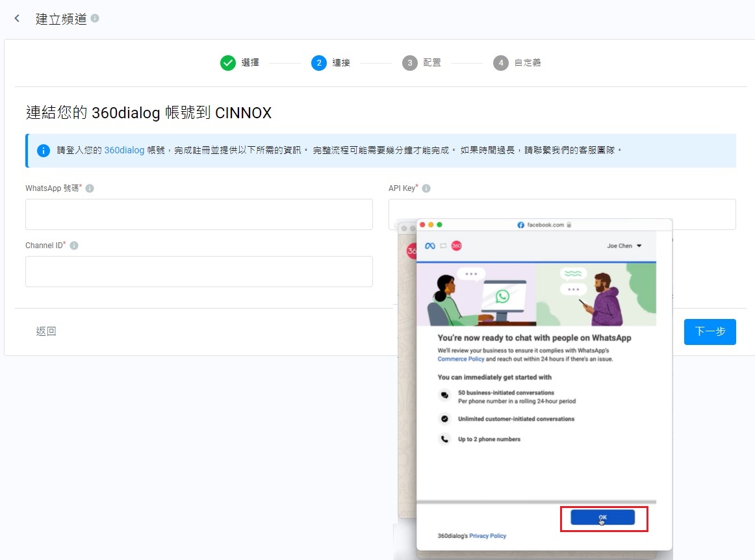Click the red 360dialog logo in popup

coord(457,246)
